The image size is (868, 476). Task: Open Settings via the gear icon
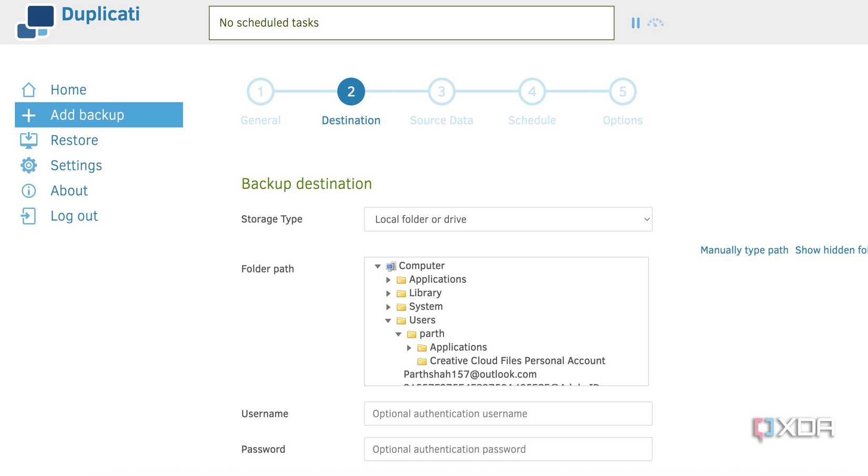click(x=29, y=166)
